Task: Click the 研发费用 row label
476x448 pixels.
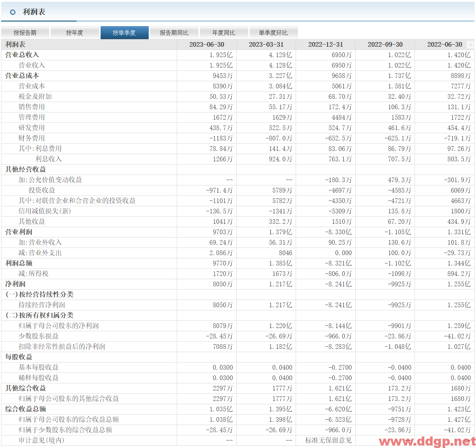Action: pos(32,128)
